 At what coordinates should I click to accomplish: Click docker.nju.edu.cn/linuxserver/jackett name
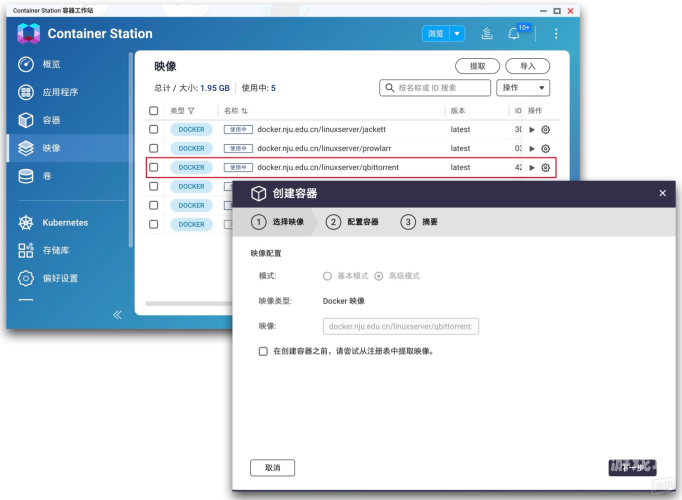click(x=321, y=129)
